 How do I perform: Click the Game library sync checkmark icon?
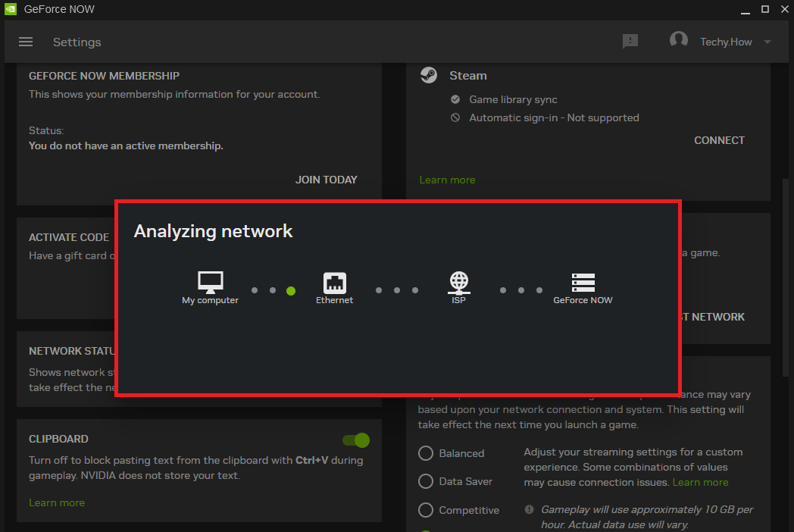point(455,99)
